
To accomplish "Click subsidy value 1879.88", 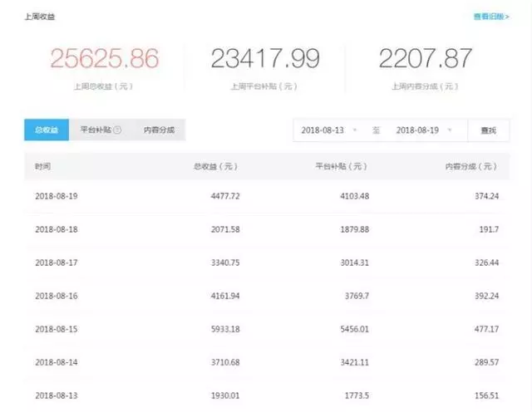I will click(355, 229).
